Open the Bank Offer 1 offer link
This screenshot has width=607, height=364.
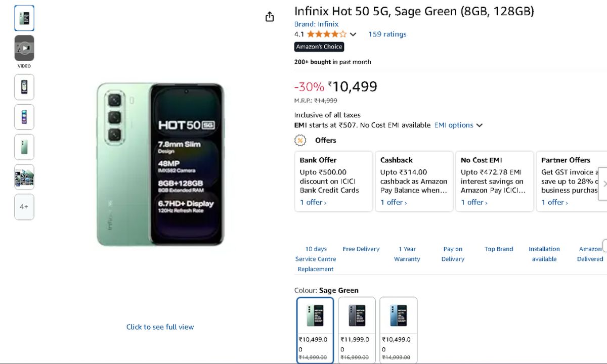click(x=313, y=202)
